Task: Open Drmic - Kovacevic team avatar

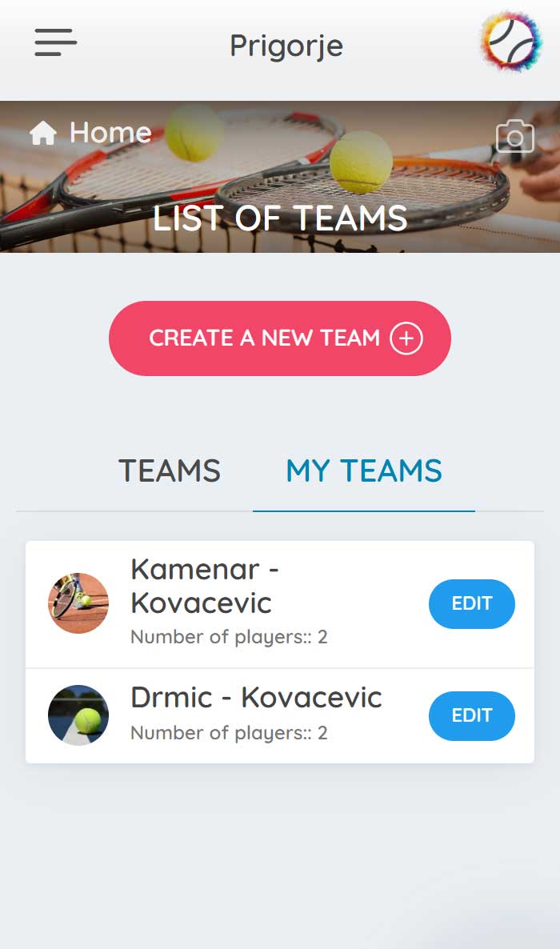Action: [x=78, y=715]
